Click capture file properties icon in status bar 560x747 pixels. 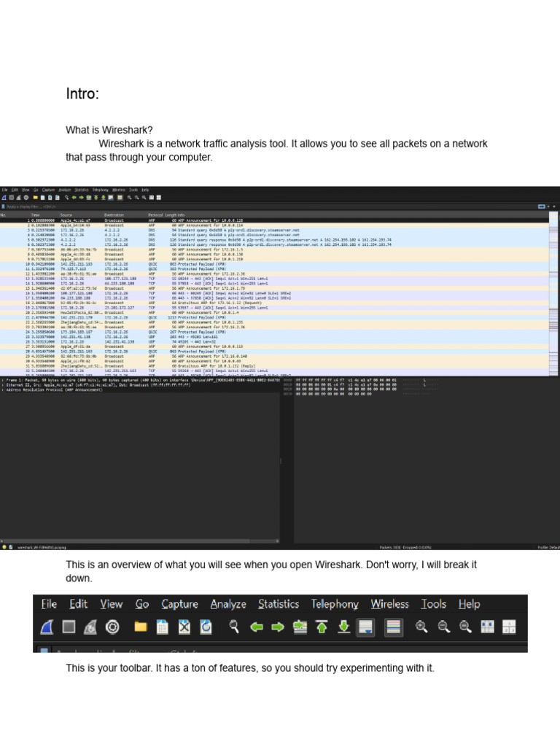tap(11, 547)
